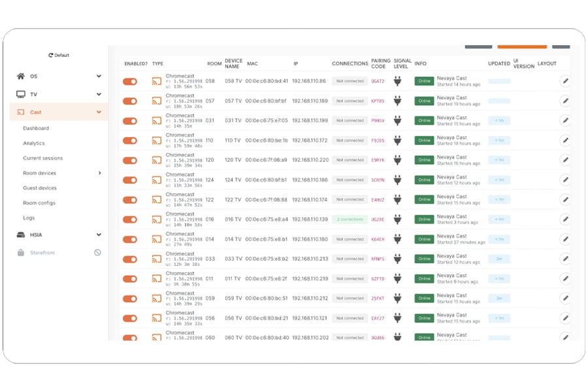The width and height of the screenshot is (588, 392).
Task: Click the home icon beside OS
Action: (21, 76)
